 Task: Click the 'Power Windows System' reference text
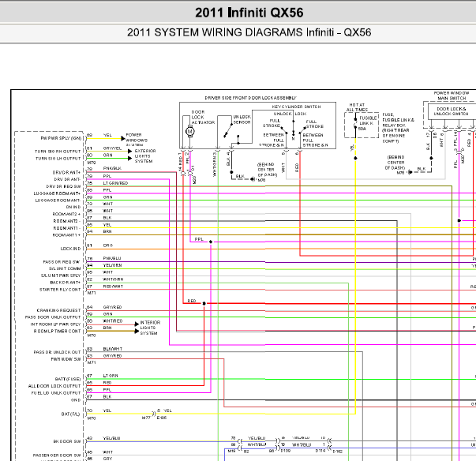(x=134, y=139)
